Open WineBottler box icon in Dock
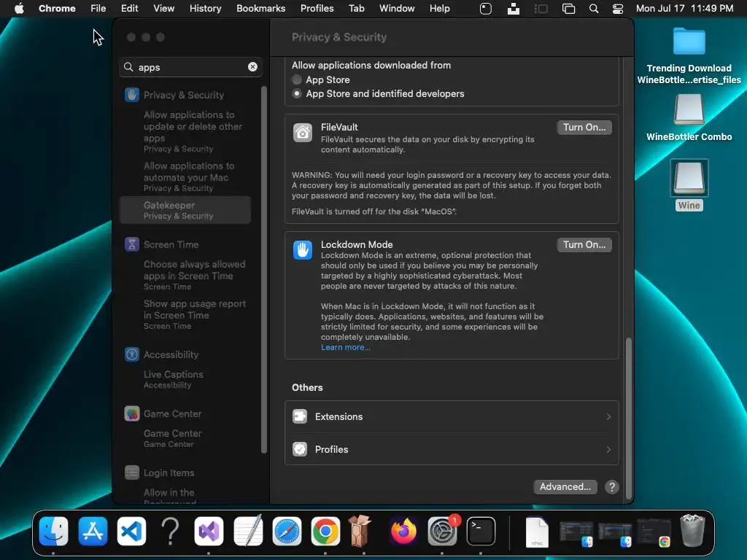 pyautogui.click(x=360, y=531)
